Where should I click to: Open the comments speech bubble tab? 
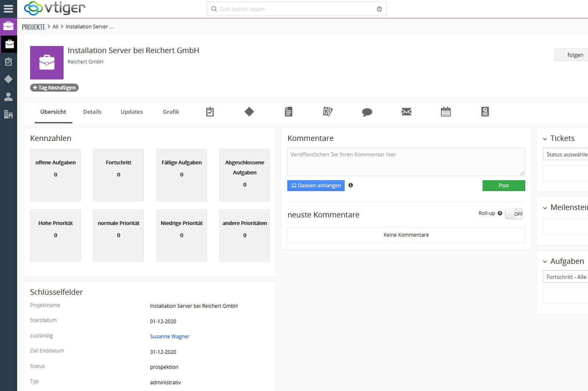[x=367, y=112]
